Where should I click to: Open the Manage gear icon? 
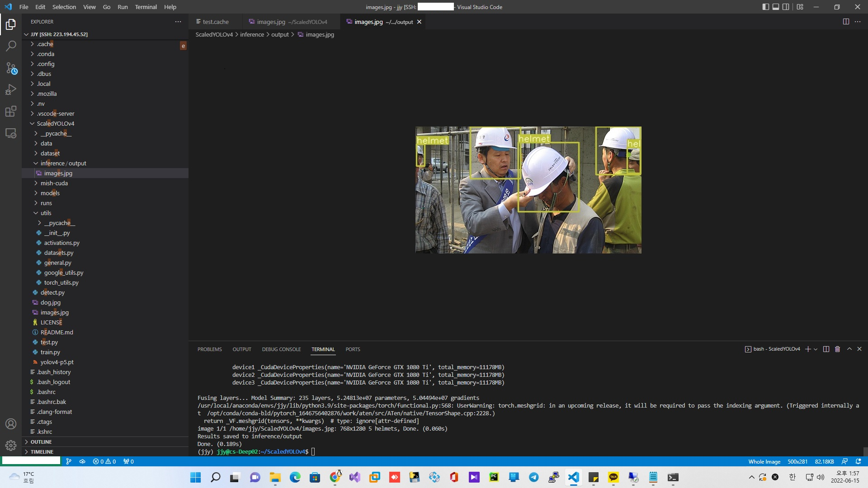tap(11, 446)
